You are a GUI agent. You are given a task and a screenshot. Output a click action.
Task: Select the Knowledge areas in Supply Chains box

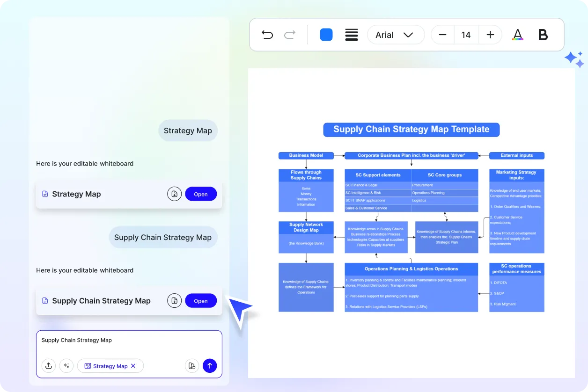click(376, 237)
